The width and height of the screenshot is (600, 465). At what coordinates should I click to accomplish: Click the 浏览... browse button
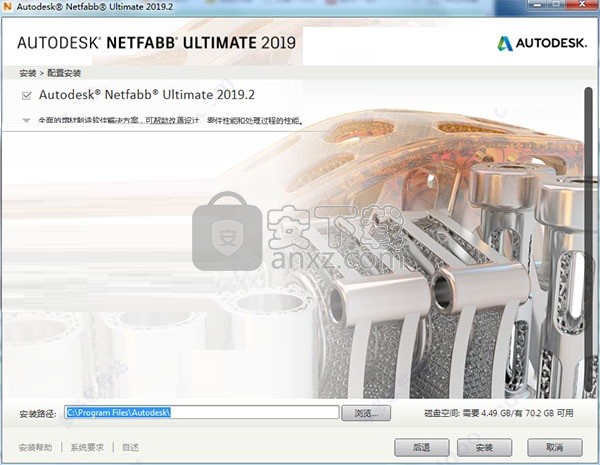pos(366,413)
